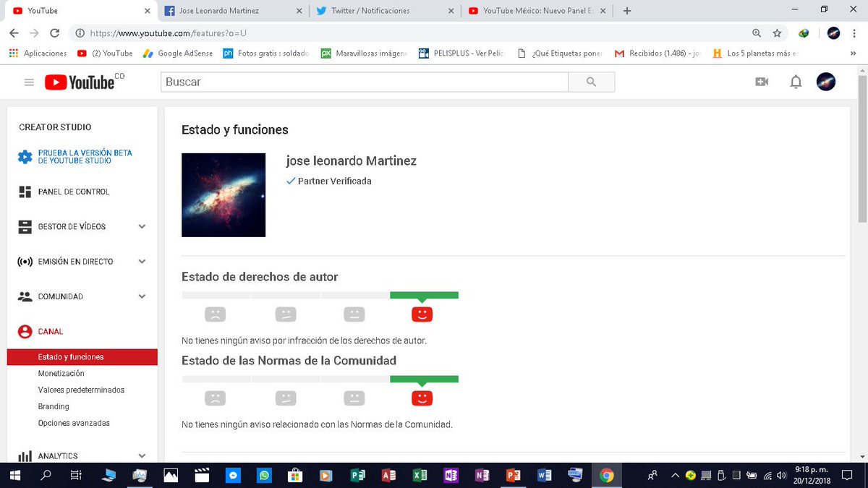Click the blue gear beta icon
Image resolution: width=868 pixels, height=488 pixels.
click(25, 157)
